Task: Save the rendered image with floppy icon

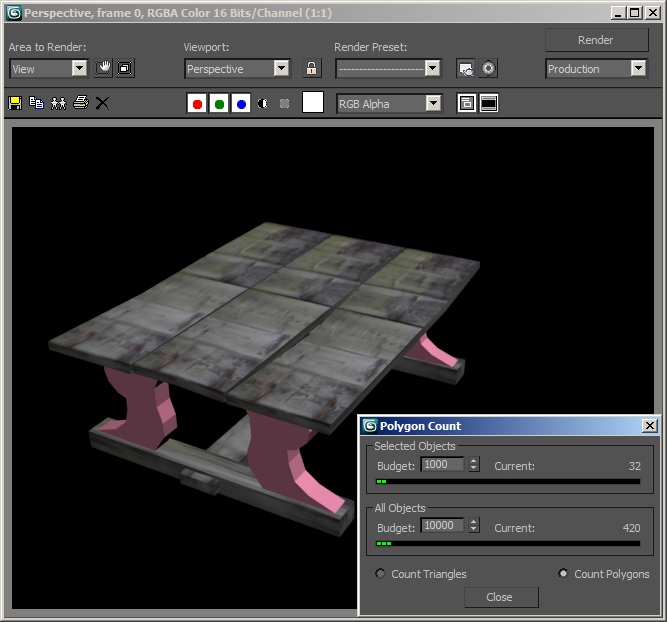Action: pyautogui.click(x=15, y=103)
